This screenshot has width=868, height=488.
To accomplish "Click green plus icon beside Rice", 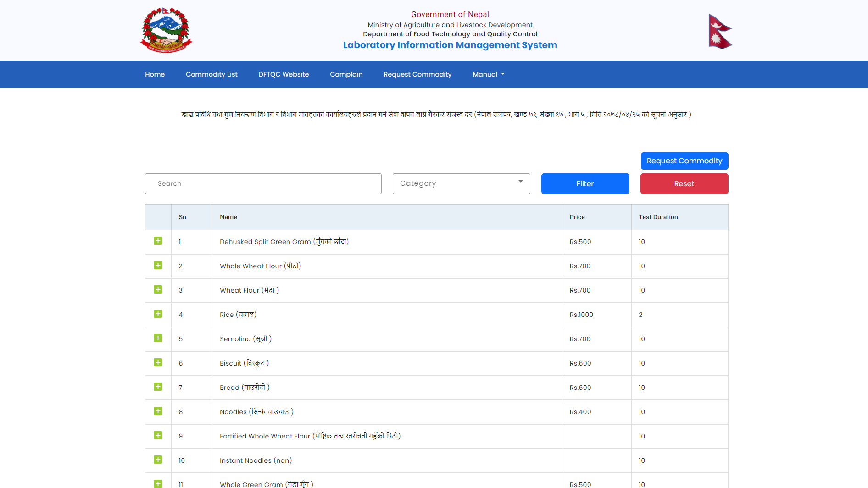I will pyautogui.click(x=158, y=314).
